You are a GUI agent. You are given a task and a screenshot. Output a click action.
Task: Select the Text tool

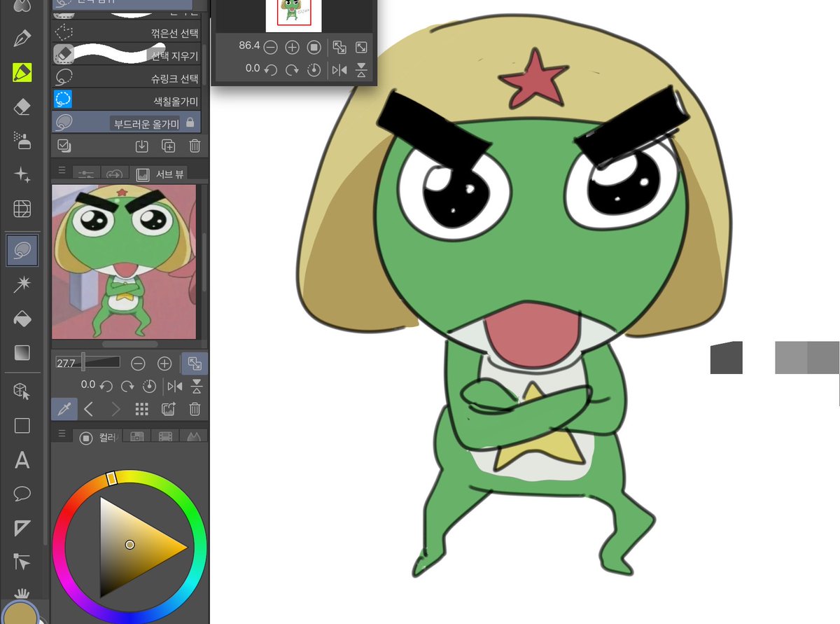tap(22, 460)
